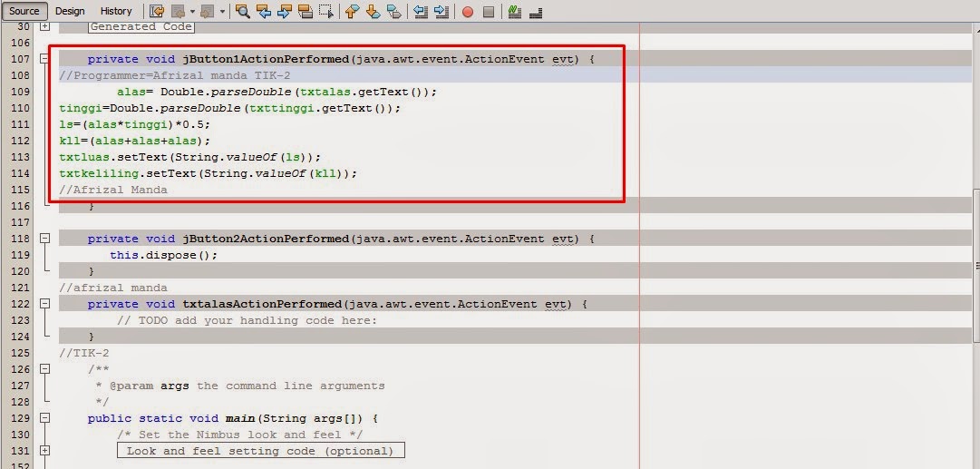Click the comment '//Programmer=Afrizal manda TIK-2'
The width and height of the screenshot is (980, 469).
(x=175, y=75)
